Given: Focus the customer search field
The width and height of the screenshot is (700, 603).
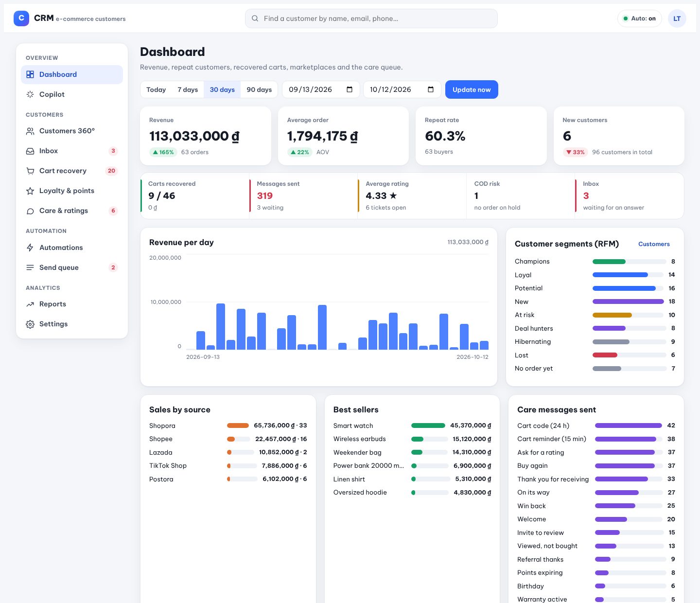Looking at the screenshot, I should pos(371,18).
